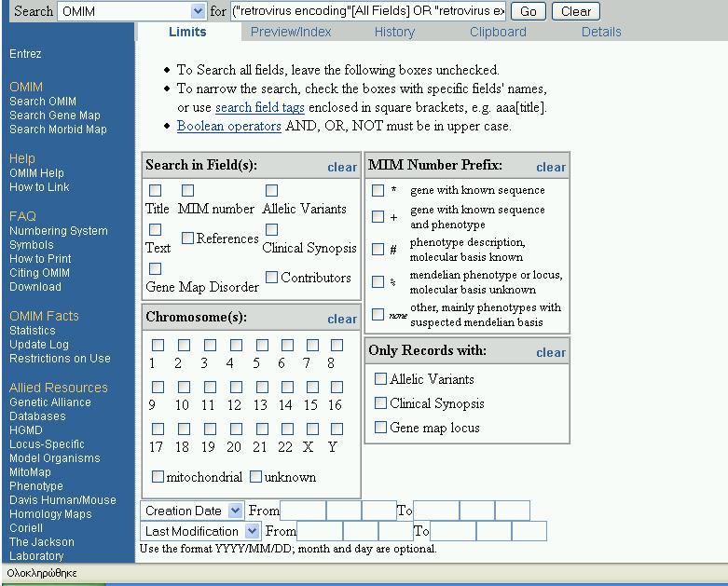Clear the Search in Field(s) selections
This screenshot has height=586, width=728.
point(342,167)
